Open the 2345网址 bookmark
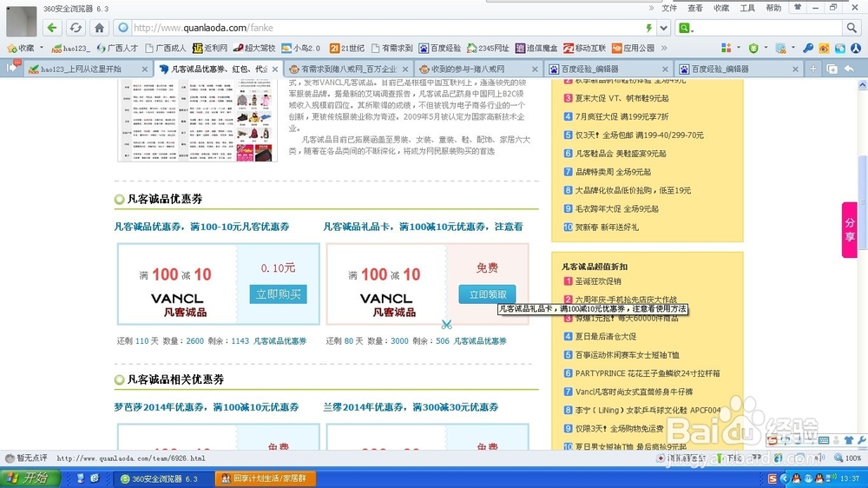 coord(488,48)
